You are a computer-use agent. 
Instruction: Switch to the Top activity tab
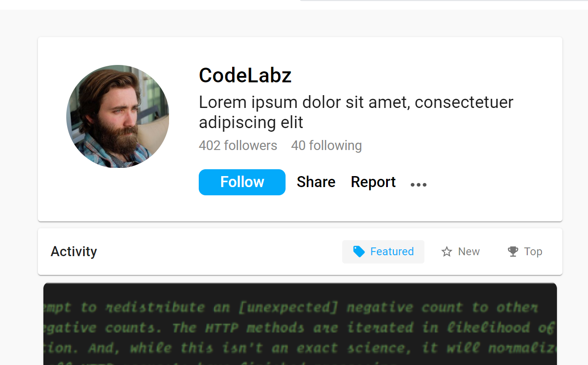(x=524, y=251)
